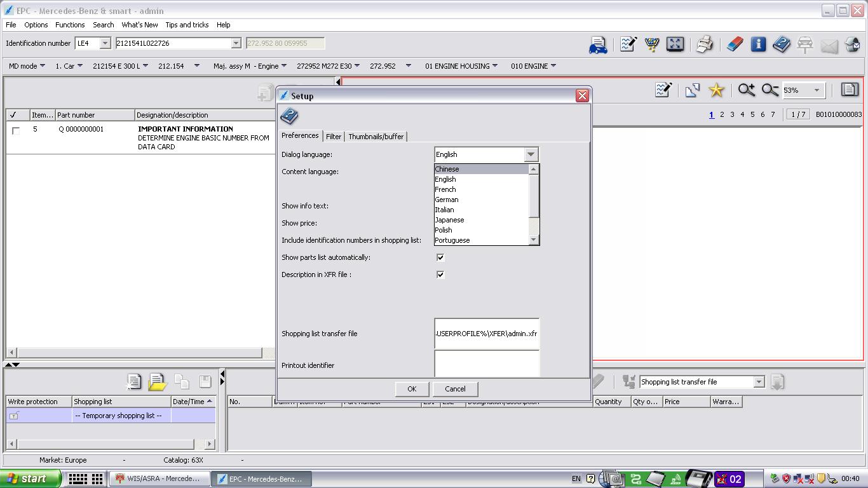Check the item 5 row checkbox
This screenshot has height=488, width=868.
point(16,130)
